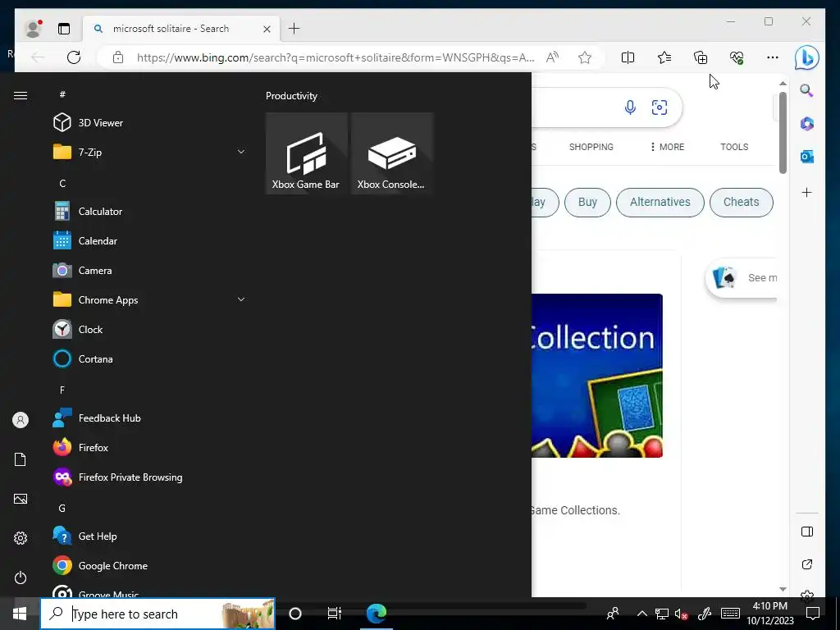
Task: Open the user account icon in Start
Action: point(21,420)
